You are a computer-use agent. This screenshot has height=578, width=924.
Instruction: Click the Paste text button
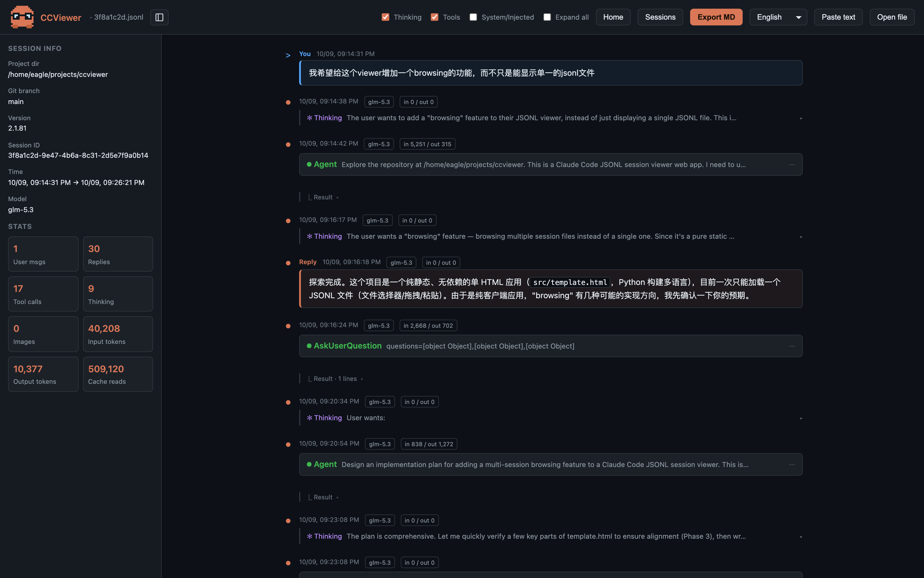pos(838,17)
